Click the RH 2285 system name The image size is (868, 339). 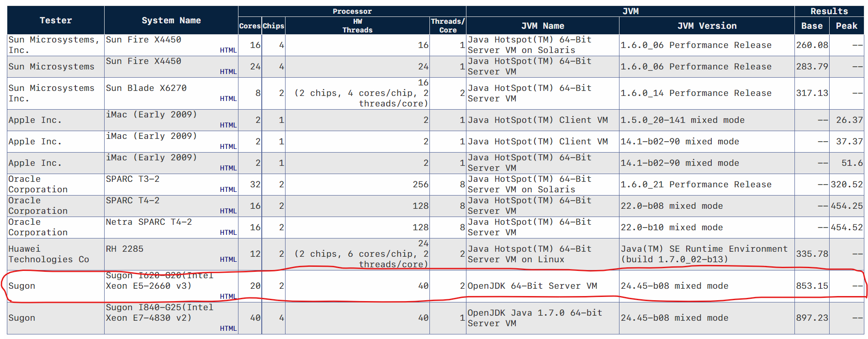[x=125, y=249]
